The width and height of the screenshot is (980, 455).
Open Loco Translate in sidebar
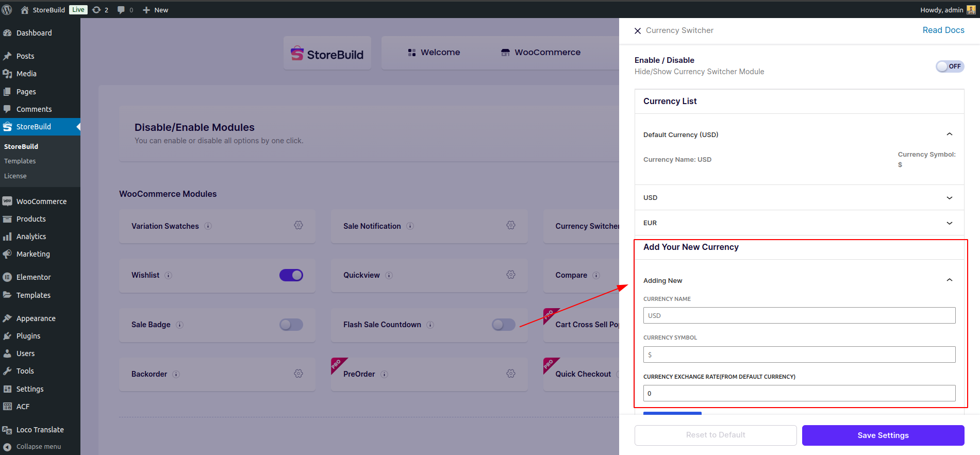click(x=40, y=430)
